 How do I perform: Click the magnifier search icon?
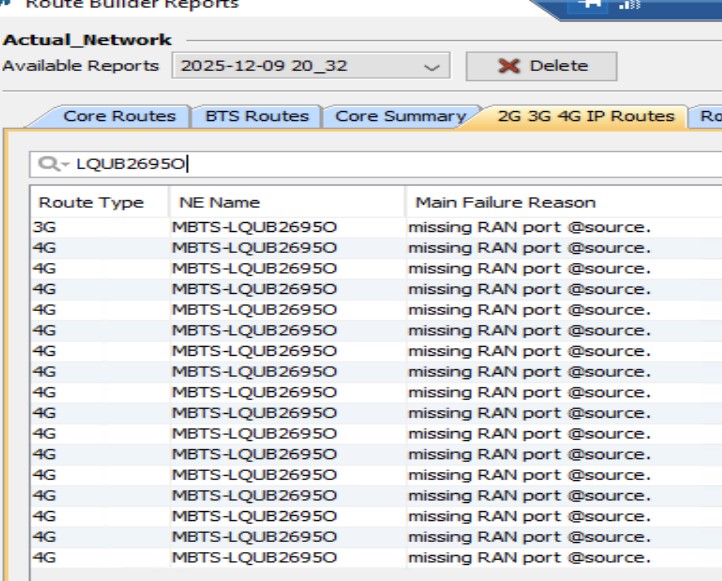coord(46,164)
